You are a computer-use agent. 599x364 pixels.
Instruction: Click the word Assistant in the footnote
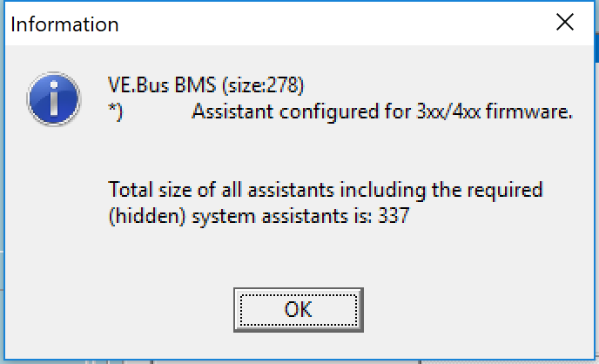coord(232,112)
